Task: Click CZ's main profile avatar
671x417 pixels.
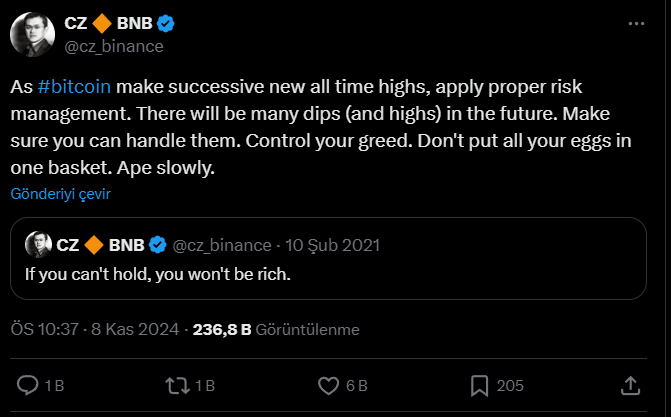Action: 30,34
